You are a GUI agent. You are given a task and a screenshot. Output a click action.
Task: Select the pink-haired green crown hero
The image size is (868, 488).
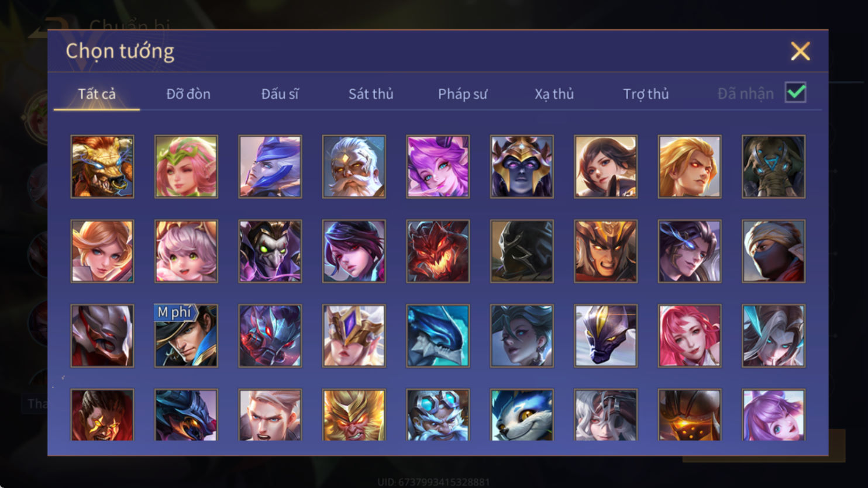pyautogui.click(x=186, y=167)
